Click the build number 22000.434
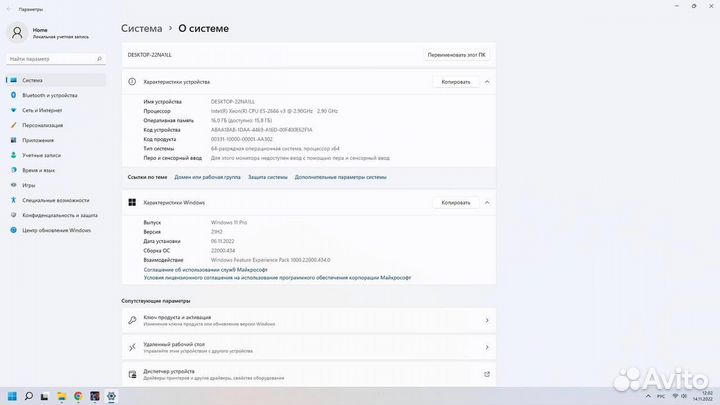The height and width of the screenshot is (405, 720). [223, 251]
